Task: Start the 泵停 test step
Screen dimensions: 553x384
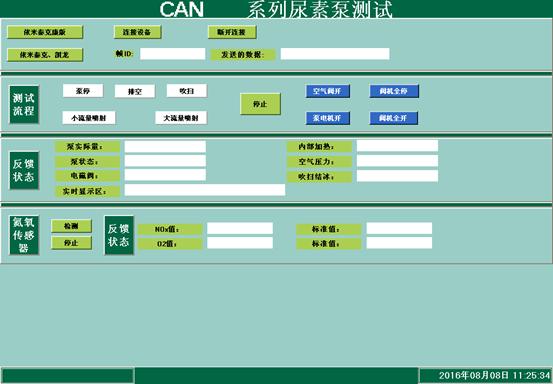Action: [83, 91]
